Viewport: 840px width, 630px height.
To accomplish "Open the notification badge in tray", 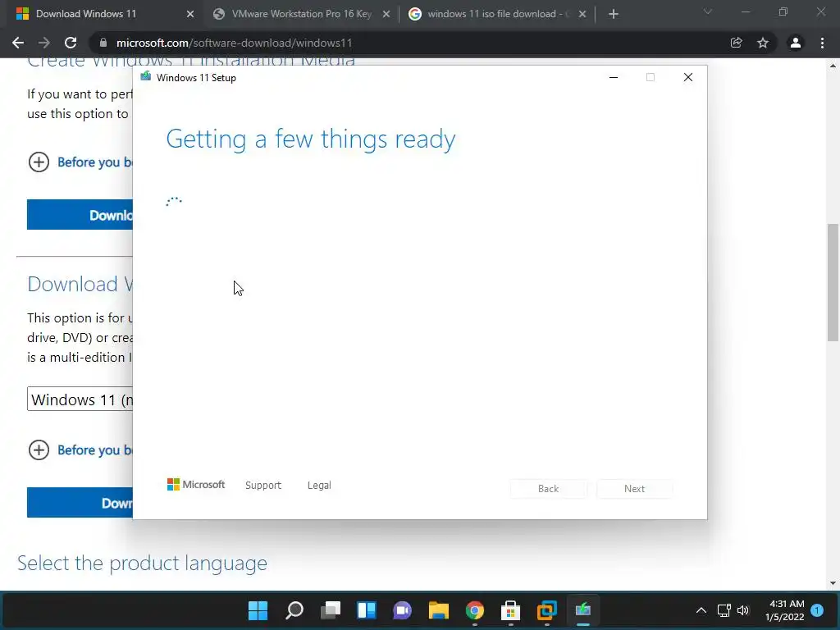I will (x=817, y=609).
